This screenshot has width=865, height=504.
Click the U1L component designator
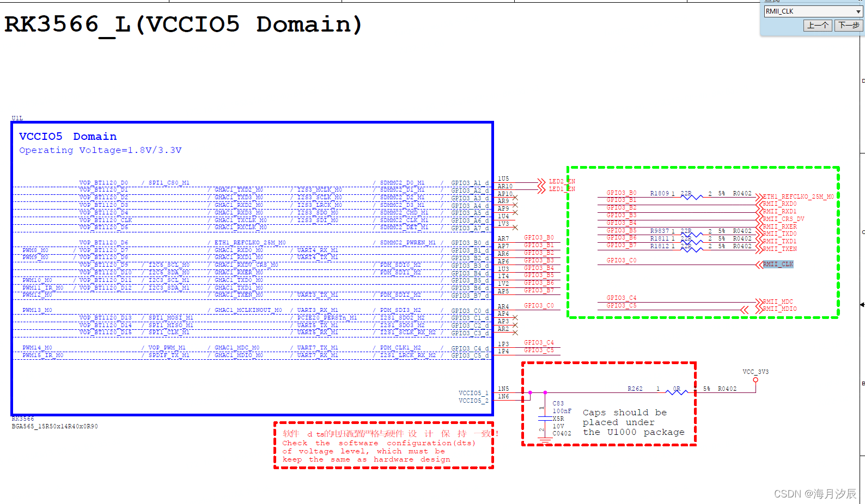point(17,118)
